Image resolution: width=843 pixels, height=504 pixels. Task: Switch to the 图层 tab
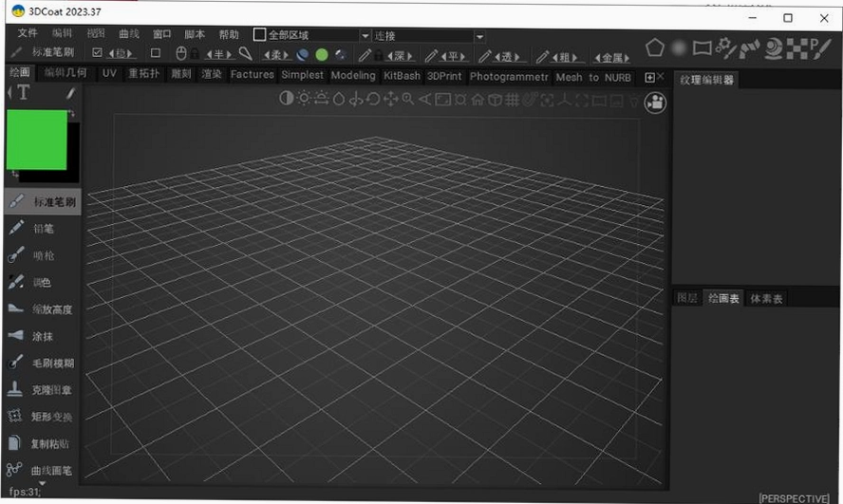click(687, 298)
